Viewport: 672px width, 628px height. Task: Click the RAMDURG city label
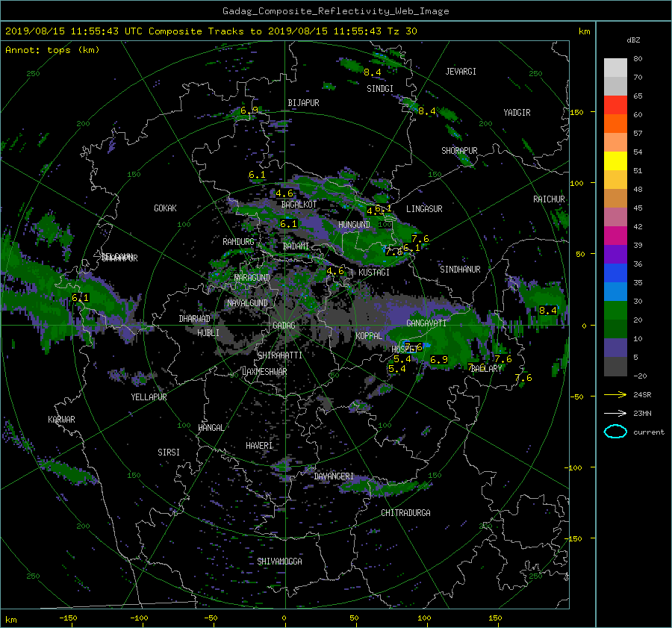point(238,242)
